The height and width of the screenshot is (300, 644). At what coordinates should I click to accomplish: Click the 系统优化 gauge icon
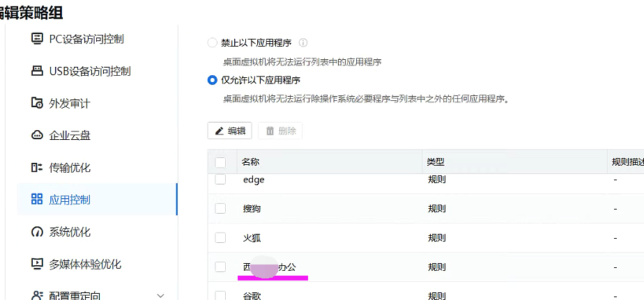pos(37,232)
